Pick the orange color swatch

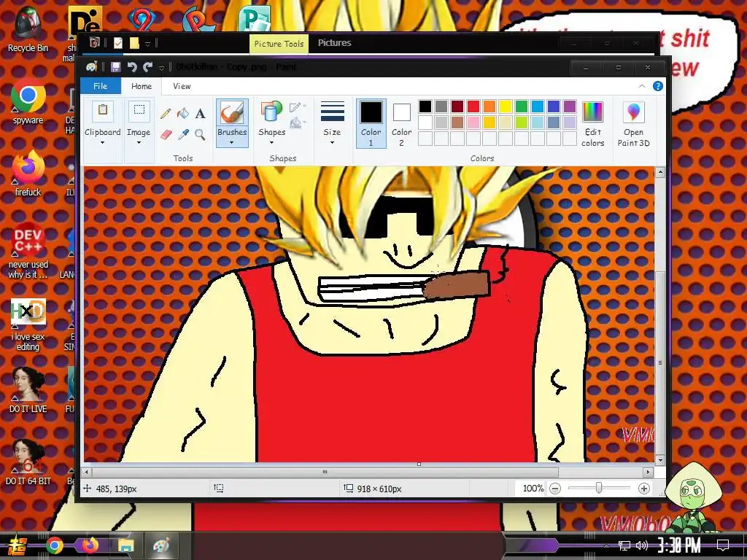click(x=489, y=106)
